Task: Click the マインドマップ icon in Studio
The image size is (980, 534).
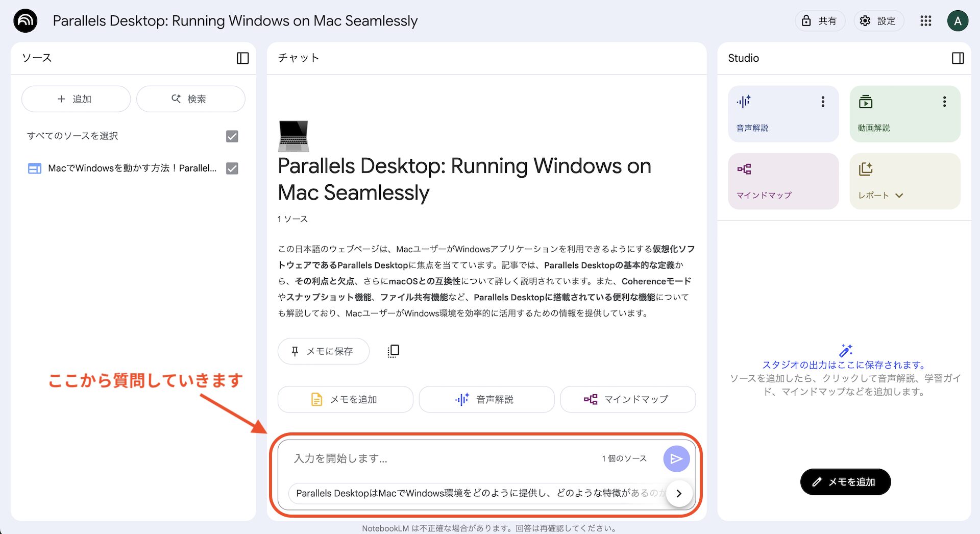Action: point(744,169)
